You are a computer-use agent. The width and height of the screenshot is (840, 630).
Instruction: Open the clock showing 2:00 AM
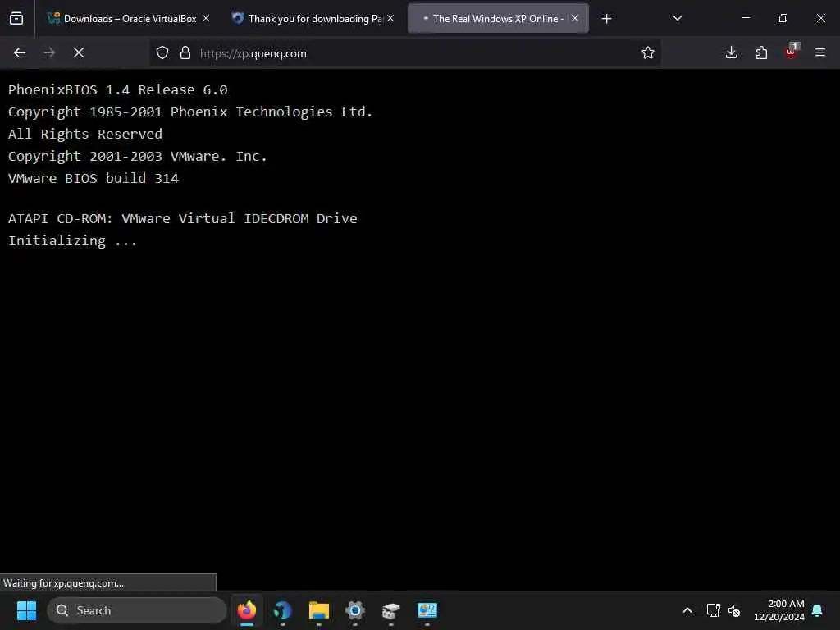click(x=779, y=610)
